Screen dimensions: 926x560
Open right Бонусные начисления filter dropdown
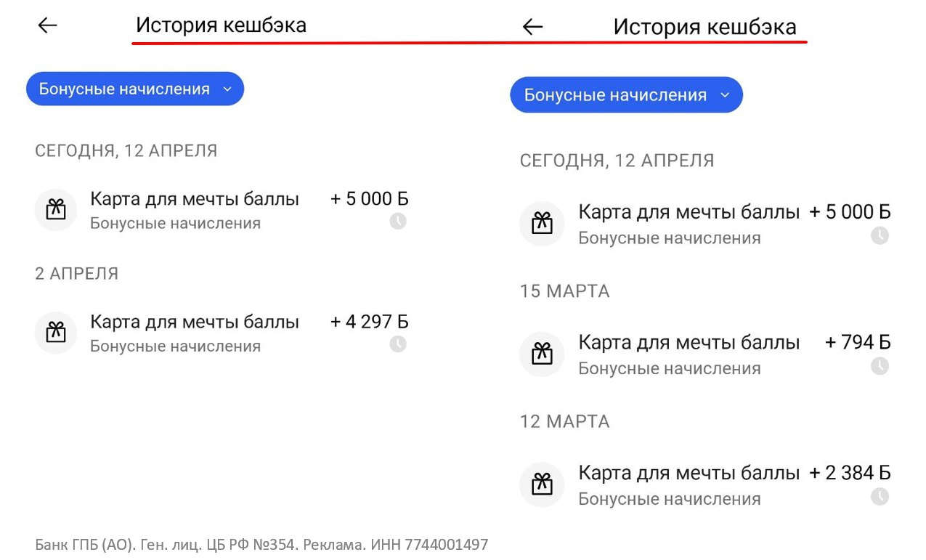(626, 95)
